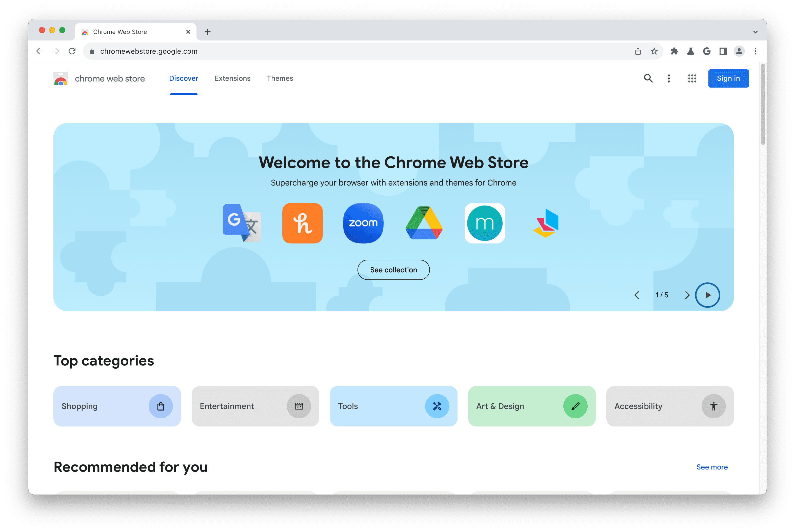Click the search icon in the top bar
The image size is (795, 532).
tap(648, 78)
